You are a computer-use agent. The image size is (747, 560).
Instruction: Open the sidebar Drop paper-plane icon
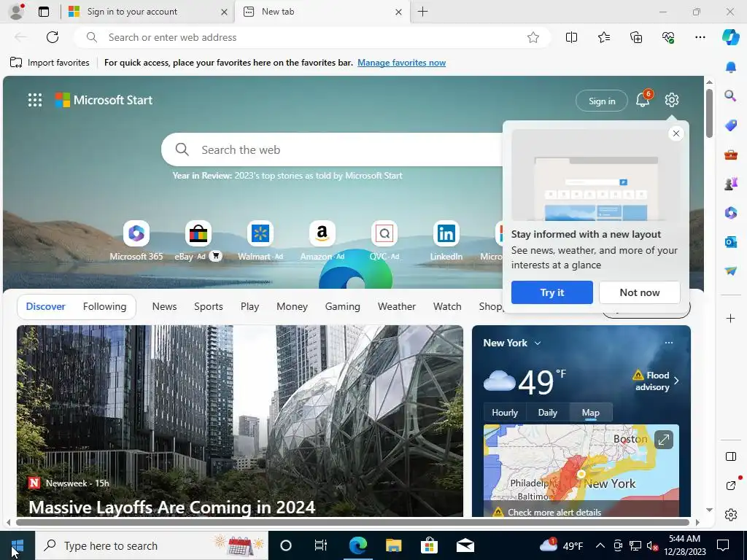pyautogui.click(x=730, y=271)
